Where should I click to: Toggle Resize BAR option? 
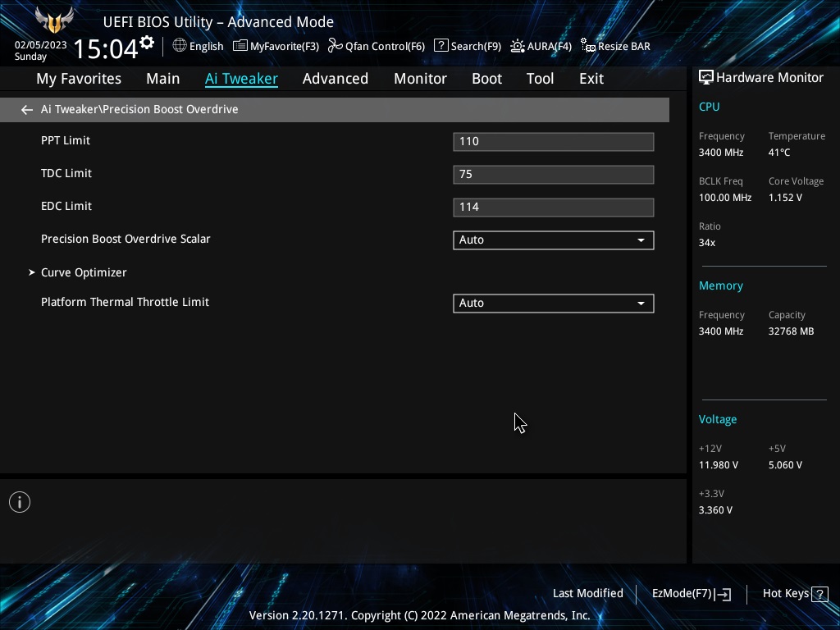615,46
